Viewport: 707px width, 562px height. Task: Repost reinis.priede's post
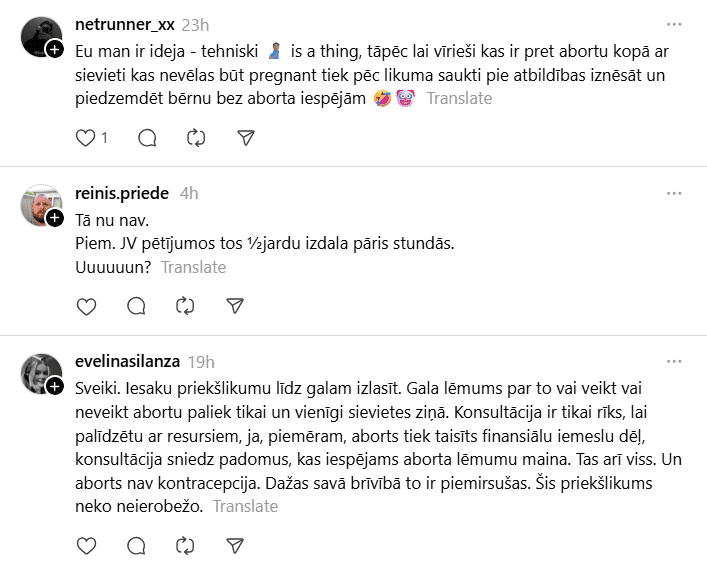click(x=185, y=305)
